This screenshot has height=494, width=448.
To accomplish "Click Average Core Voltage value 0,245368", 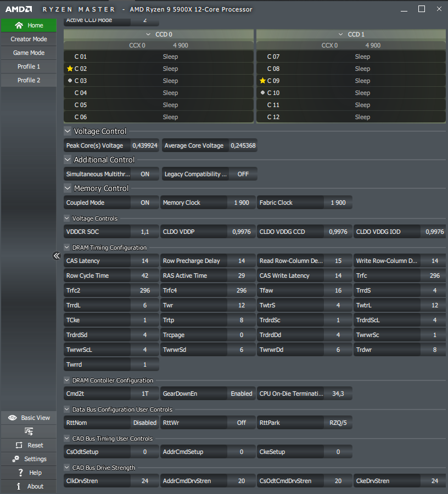I will tap(243, 145).
